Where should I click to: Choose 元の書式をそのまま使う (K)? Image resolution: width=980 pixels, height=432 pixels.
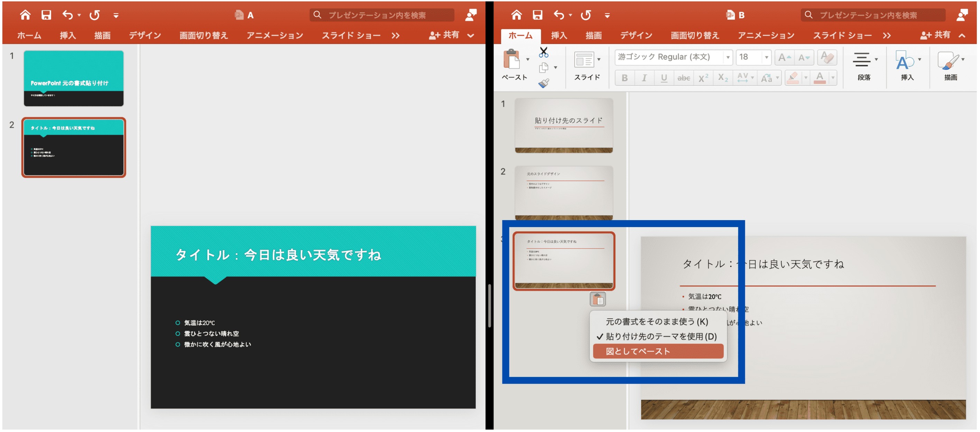pos(657,322)
